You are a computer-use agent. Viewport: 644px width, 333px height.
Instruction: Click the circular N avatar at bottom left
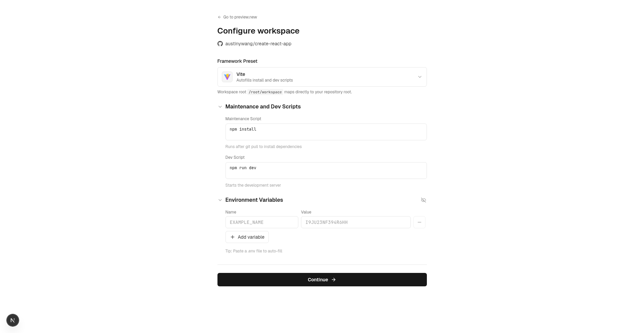(13, 320)
